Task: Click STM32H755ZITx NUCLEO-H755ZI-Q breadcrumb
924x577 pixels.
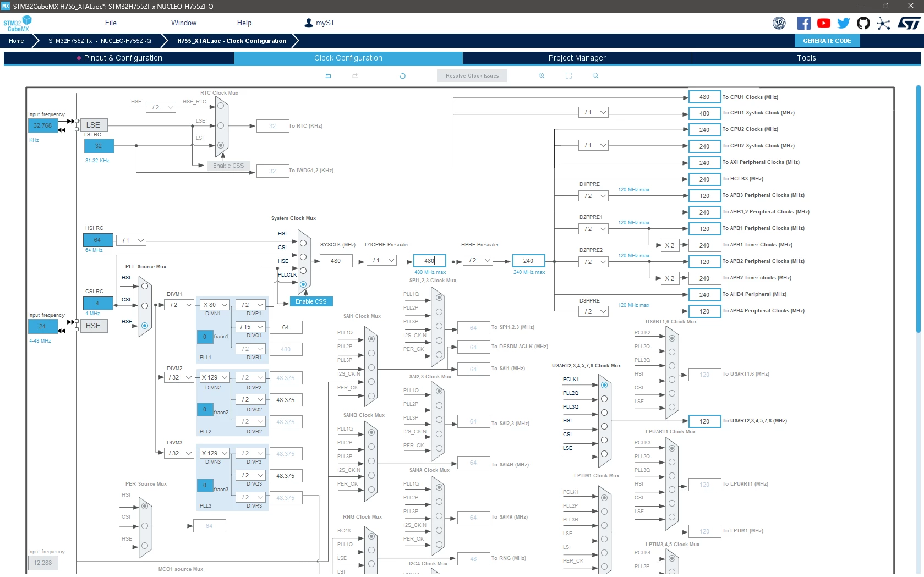Action: 100,41
